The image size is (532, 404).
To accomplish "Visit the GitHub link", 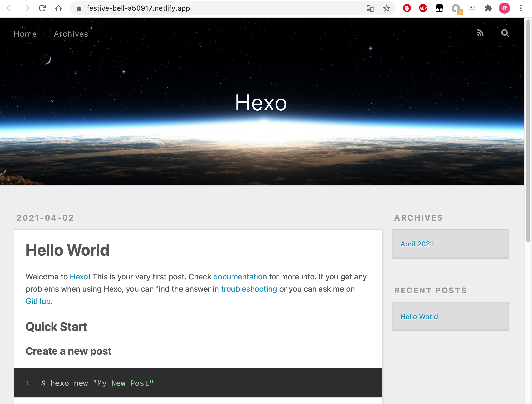I will pyautogui.click(x=38, y=301).
